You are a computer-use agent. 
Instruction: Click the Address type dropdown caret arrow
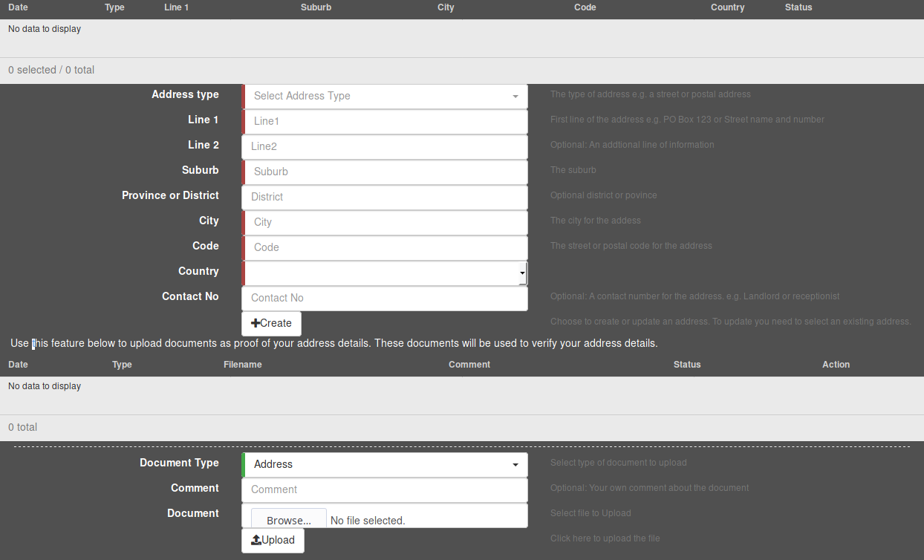[515, 97]
